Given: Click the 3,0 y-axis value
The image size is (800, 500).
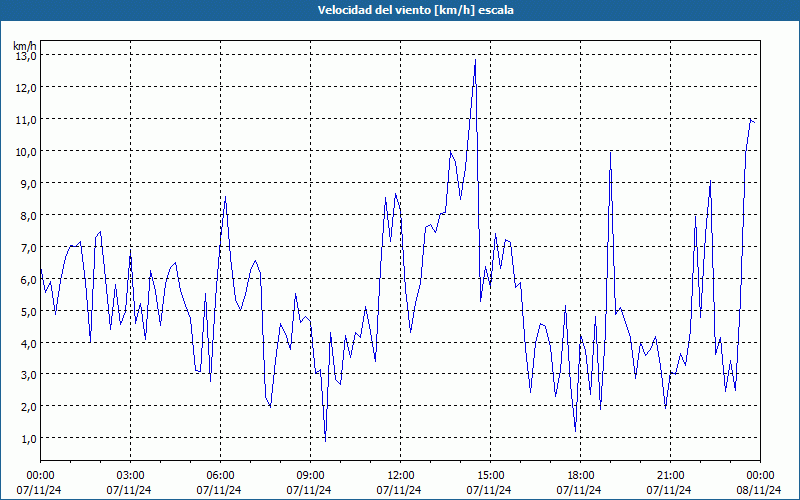Looking at the screenshot, I should (29, 375).
